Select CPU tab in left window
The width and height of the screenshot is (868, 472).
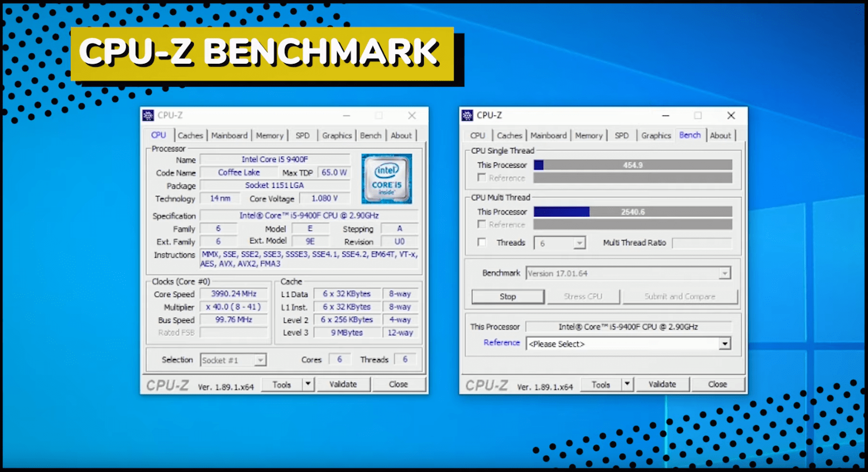(x=159, y=135)
